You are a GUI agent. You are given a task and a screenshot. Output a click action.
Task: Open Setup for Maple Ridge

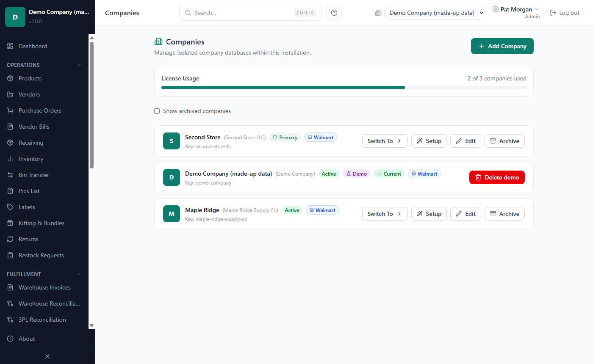[429, 214]
